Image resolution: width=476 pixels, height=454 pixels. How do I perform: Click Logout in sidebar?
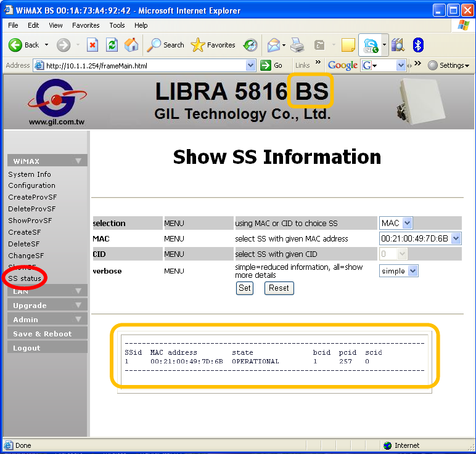point(47,347)
